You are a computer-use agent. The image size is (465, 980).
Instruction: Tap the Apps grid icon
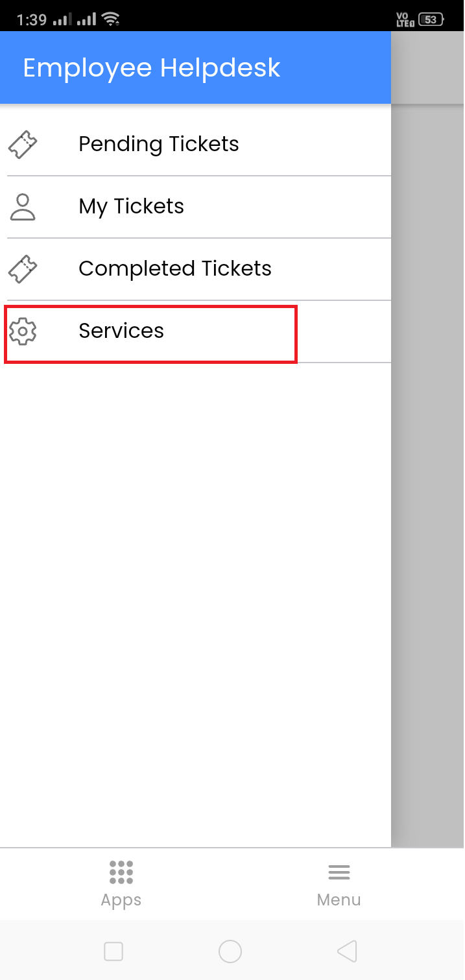point(121,872)
